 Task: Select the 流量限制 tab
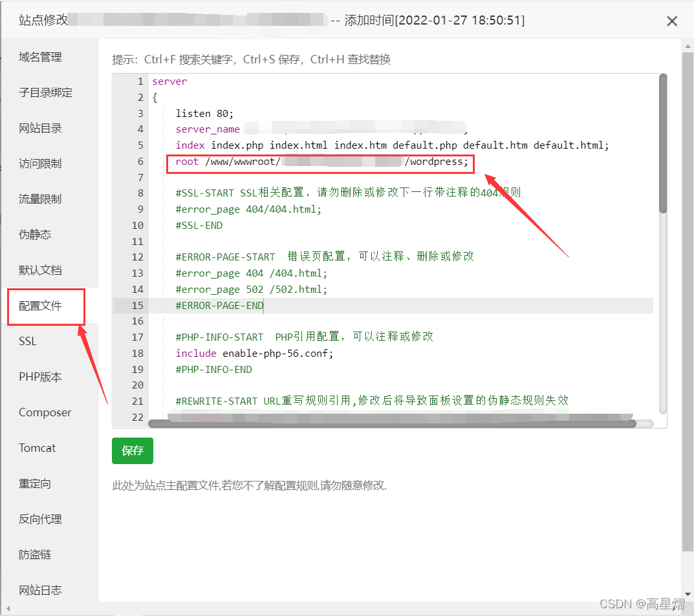(x=40, y=200)
